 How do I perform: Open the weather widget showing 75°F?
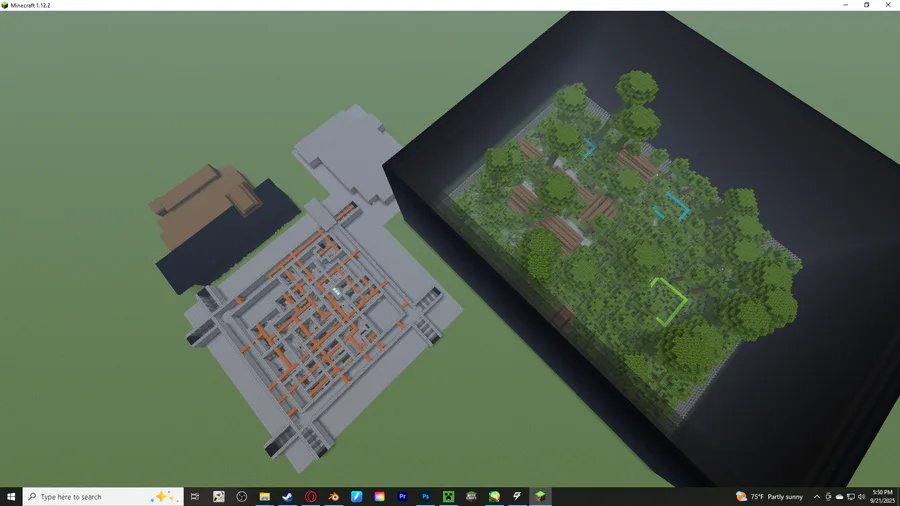[769, 497]
